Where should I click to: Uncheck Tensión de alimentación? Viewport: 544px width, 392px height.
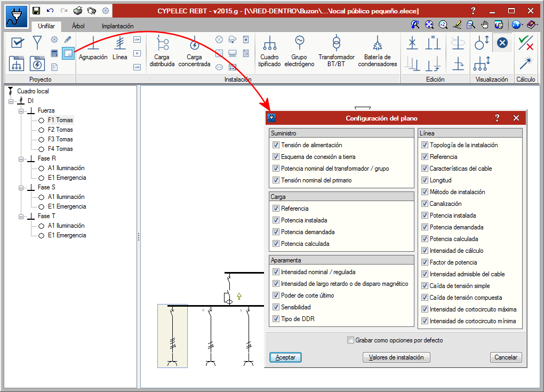(x=276, y=145)
